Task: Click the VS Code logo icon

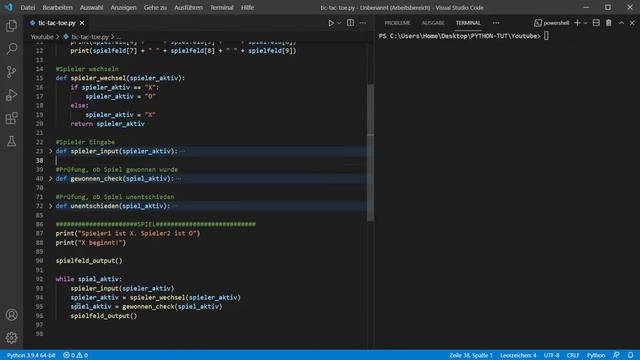Action: (x=9, y=7)
